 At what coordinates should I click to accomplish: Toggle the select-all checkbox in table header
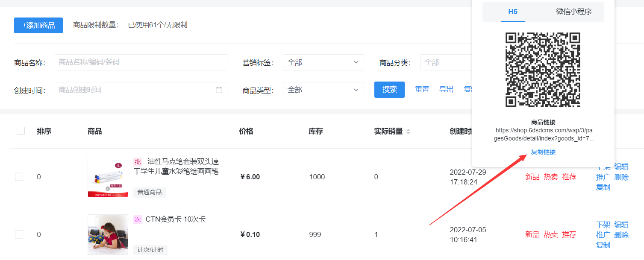[21, 131]
